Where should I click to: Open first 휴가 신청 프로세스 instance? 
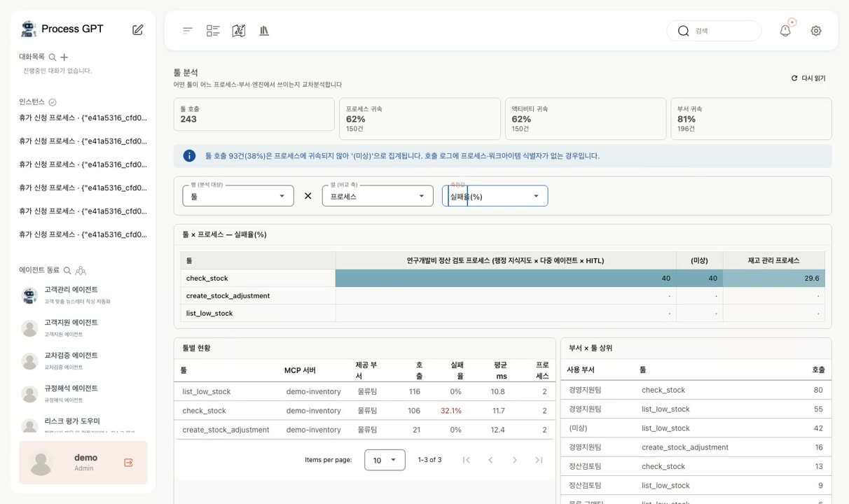[x=83, y=118]
